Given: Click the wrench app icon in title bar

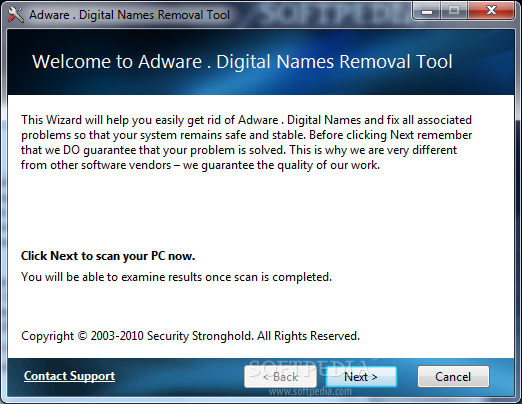Looking at the screenshot, I should click(x=15, y=15).
